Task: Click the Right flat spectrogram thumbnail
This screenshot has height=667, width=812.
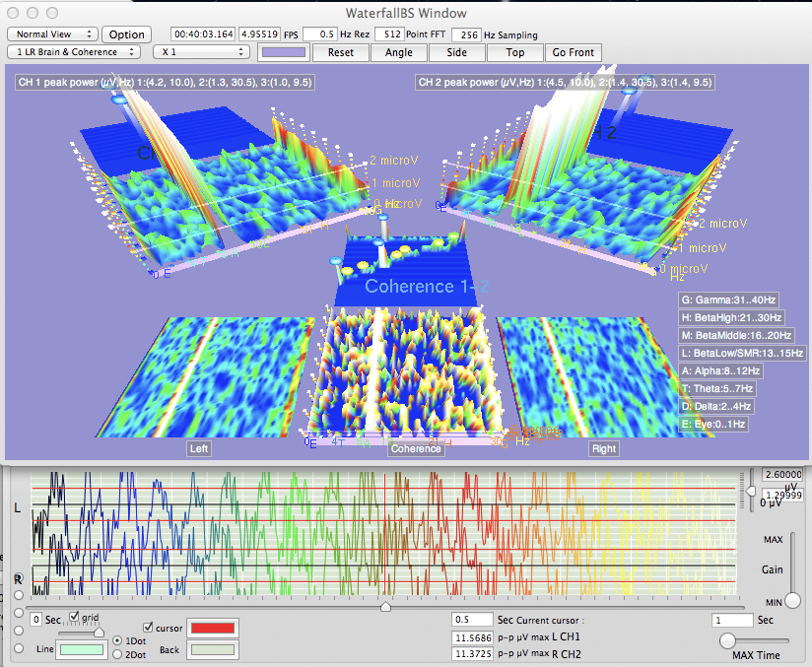Action: pos(605,377)
